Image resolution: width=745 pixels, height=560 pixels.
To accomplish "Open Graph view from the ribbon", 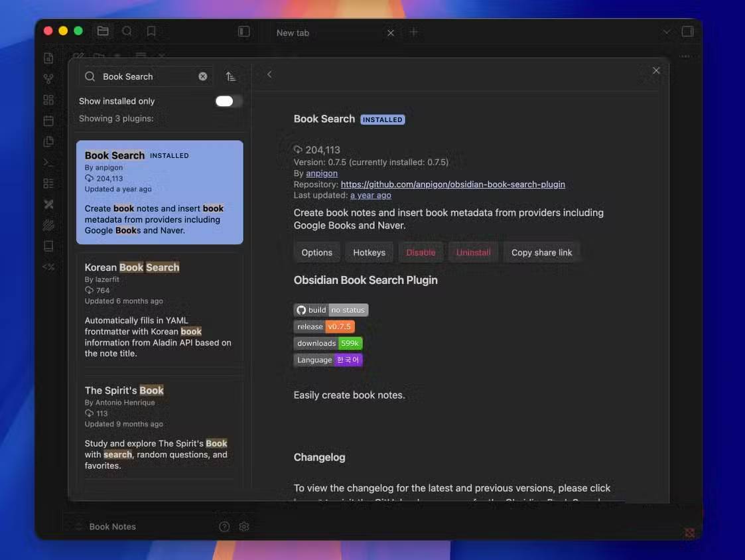I will coord(48,79).
